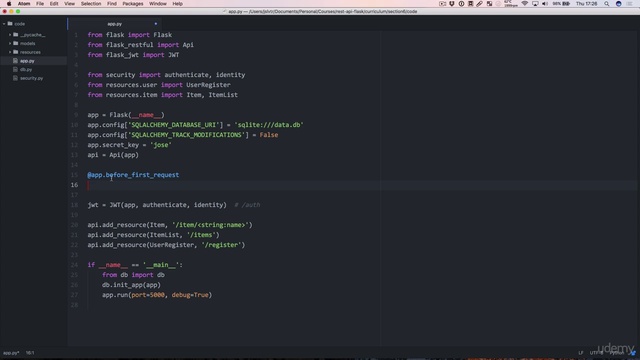
Task: Click the clock showing Thu 17:26
Action: coord(587,4)
